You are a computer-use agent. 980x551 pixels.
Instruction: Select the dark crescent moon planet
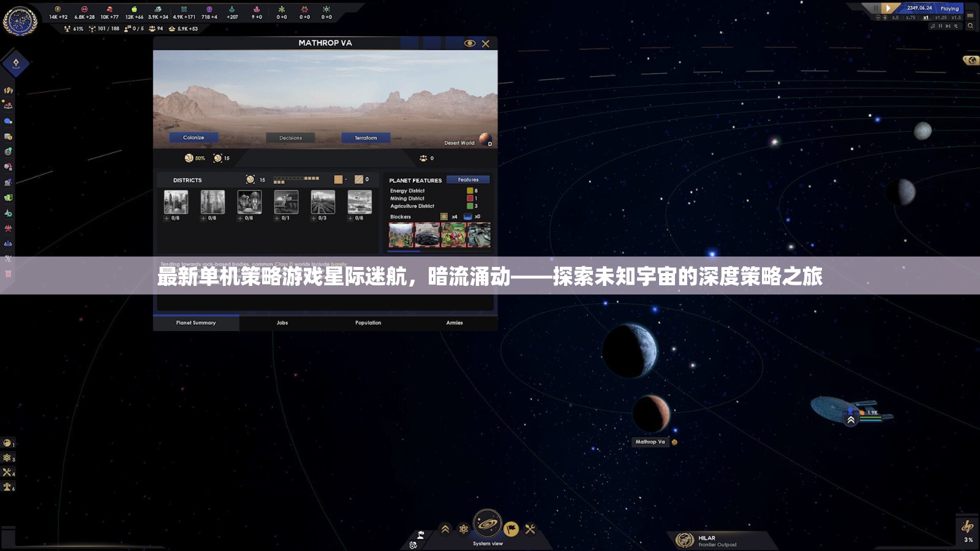pos(902,192)
